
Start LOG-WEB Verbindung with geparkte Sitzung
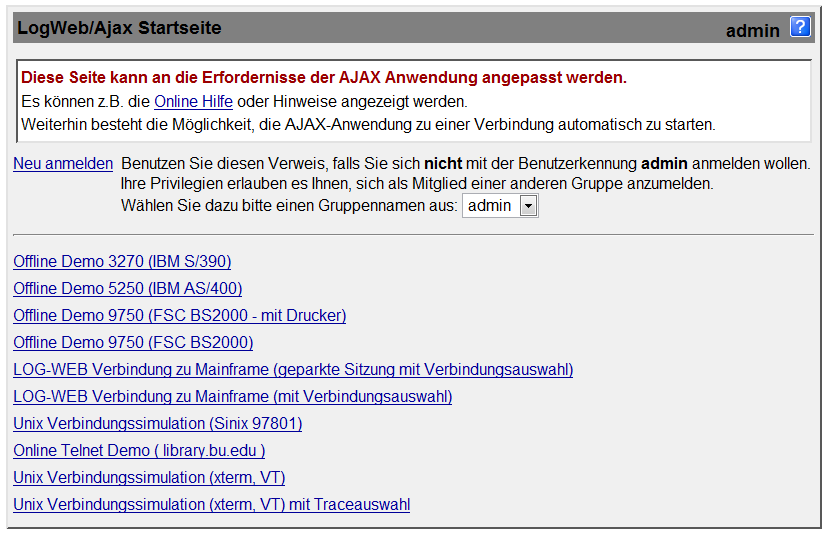click(x=293, y=369)
